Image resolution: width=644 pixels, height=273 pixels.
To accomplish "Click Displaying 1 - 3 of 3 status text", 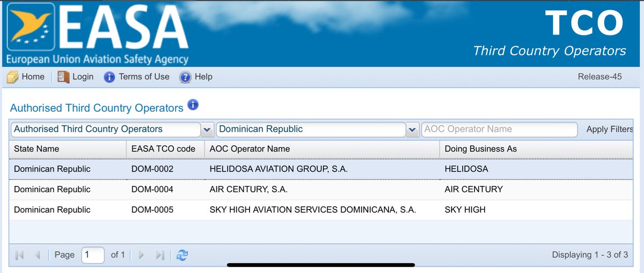I will click(590, 255).
